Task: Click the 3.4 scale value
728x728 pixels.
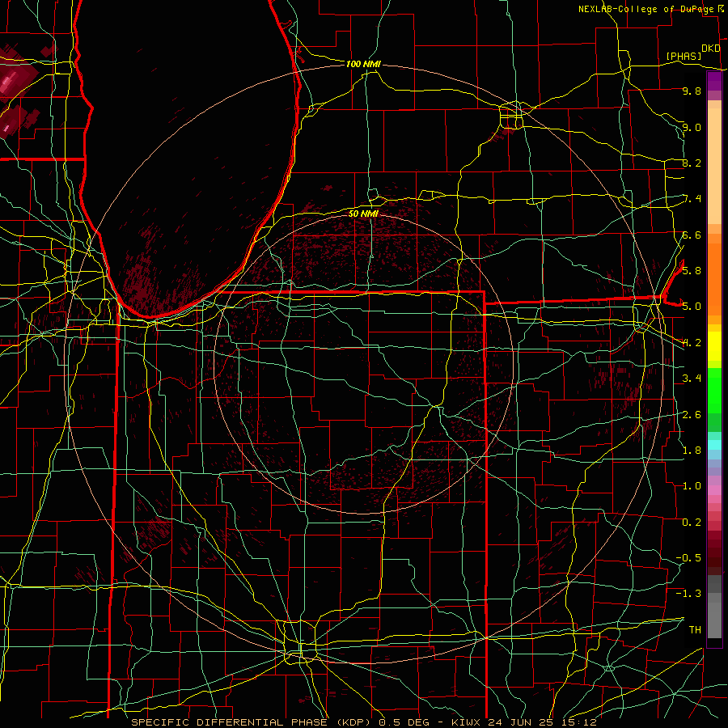Action: (692, 379)
